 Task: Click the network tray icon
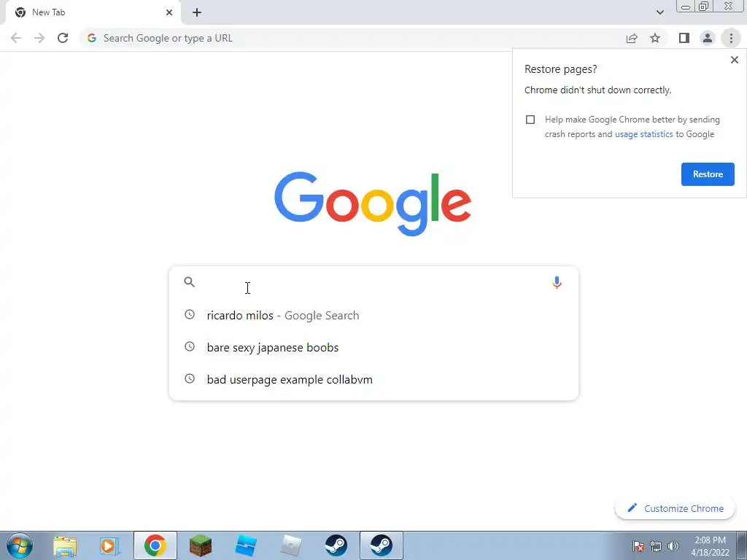click(656, 547)
